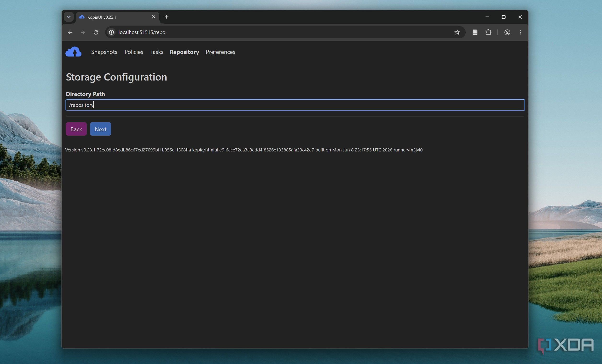
Task: Open the browser profile account icon
Action: (x=507, y=32)
